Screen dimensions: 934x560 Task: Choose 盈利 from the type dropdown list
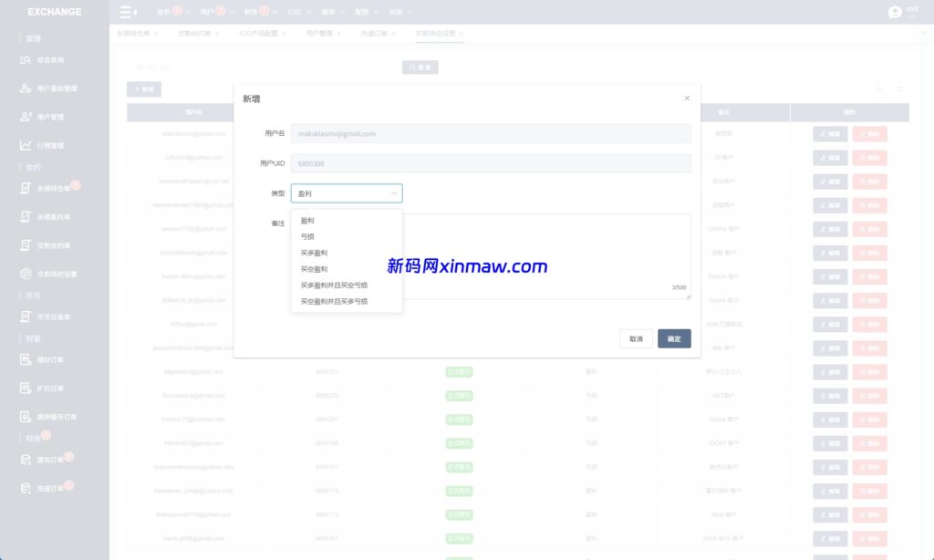307,221
